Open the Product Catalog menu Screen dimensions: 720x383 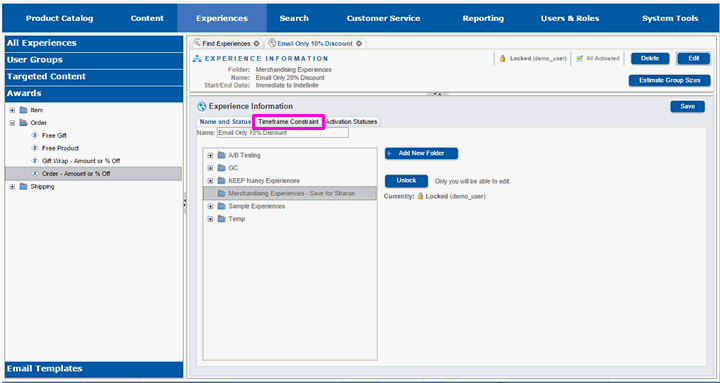(x=59, y=18)
